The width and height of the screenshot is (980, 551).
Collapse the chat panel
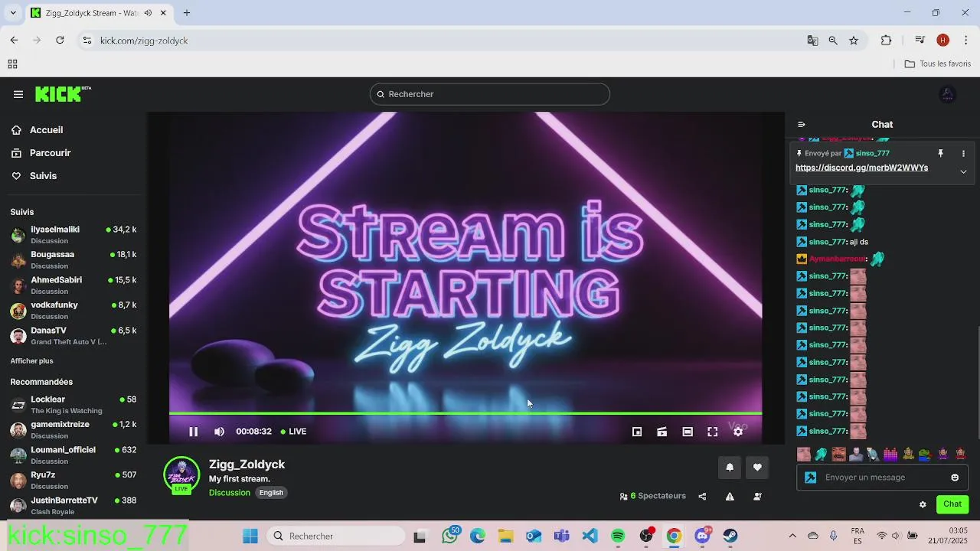point(802,124)
